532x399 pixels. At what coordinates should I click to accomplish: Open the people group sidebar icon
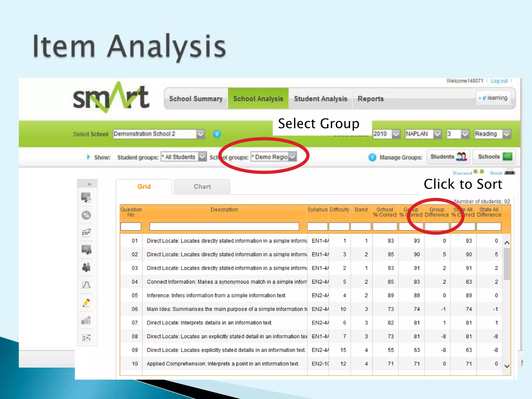click(86, 267)
